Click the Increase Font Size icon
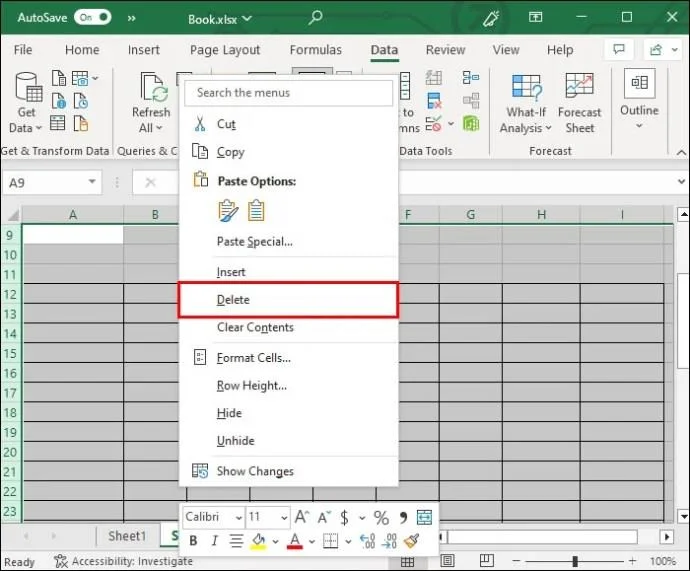Image resolution: width=690 pixels, height=571 pixels. coord(302,517)
